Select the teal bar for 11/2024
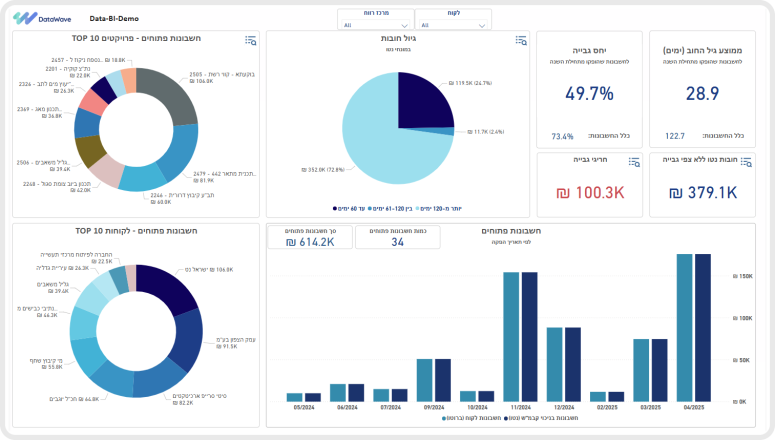 pos(511,337)
